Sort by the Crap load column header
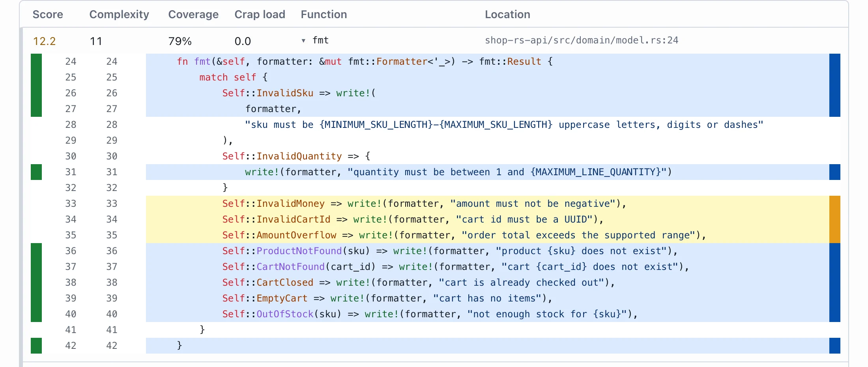Viewport: 868px width, 367px height. 260,15
